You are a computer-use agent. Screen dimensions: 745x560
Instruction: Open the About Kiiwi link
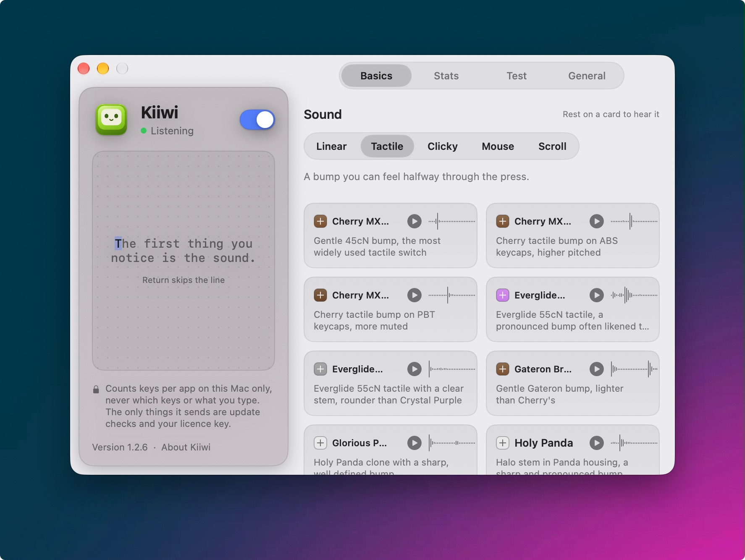tap(186, 447)
